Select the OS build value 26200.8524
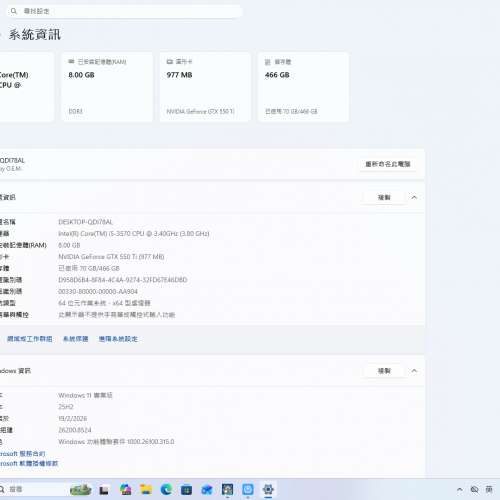Screen dimensions: 500x500 [75, 430]
